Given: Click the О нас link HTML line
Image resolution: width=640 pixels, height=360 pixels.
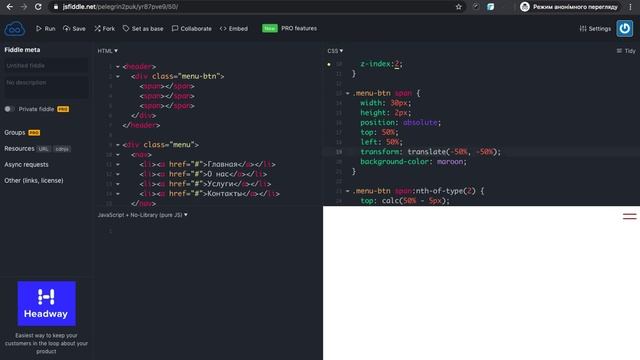Looking at the screenshot, I should (x=203, y=174).
